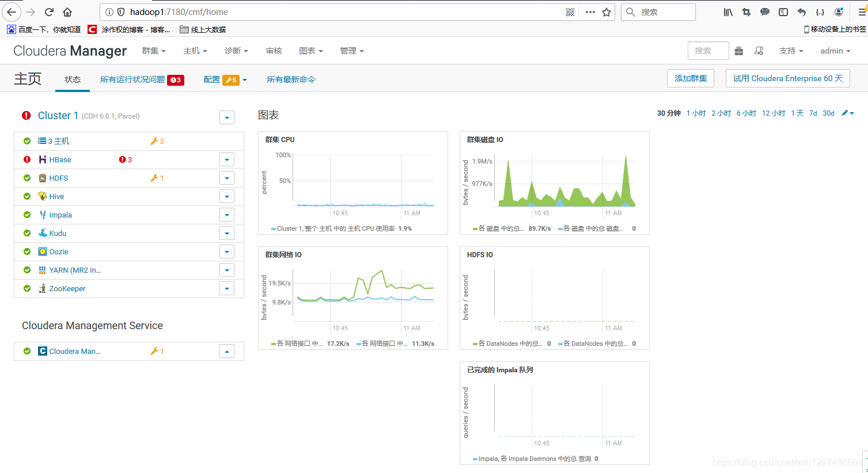Open the Oozie actions dropdown arrow

tap(227, 252)
